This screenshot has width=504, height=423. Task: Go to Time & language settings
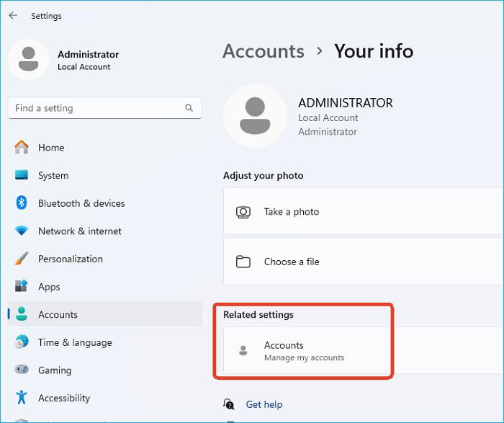coord(75,342)
